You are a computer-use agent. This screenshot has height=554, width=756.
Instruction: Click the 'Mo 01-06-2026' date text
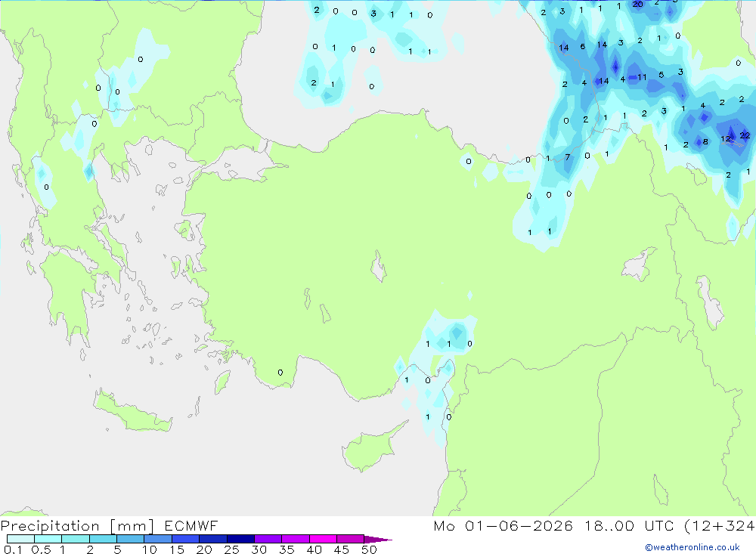pyautogui.click(x=503, y=525)
